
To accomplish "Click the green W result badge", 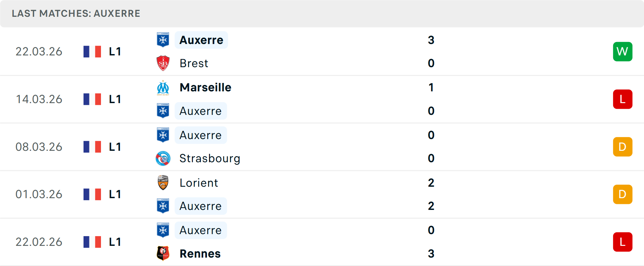I will [623, 51].
